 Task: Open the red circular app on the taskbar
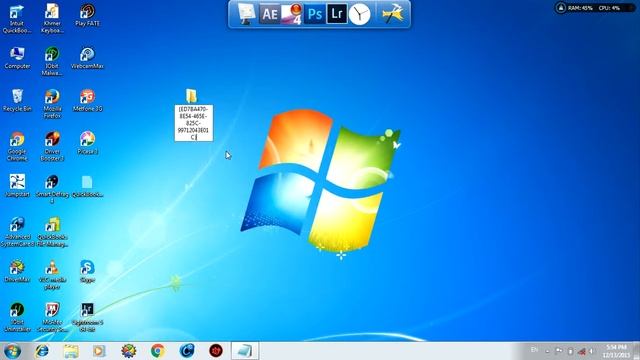pyautogui.click(x=216, y=351)
